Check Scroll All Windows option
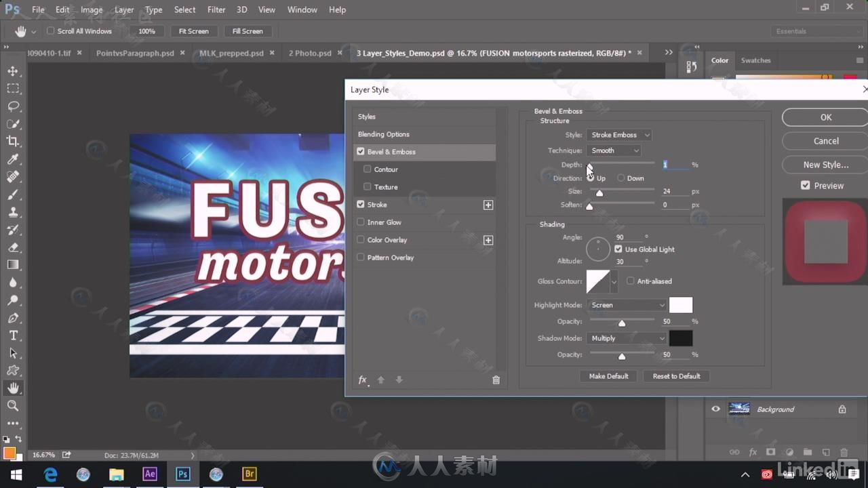868x488 pixels. click(x=51, y=31)
